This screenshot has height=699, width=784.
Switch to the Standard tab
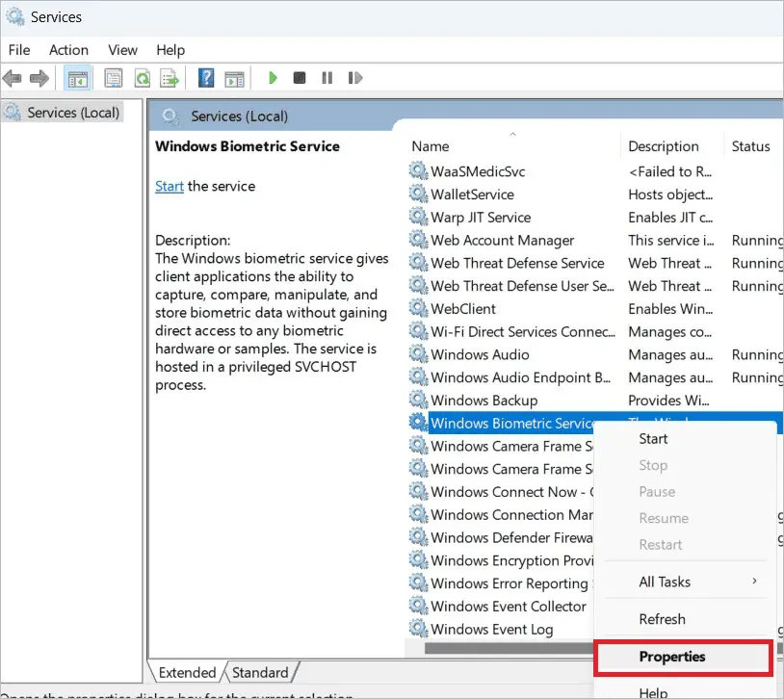pos(260,672)
